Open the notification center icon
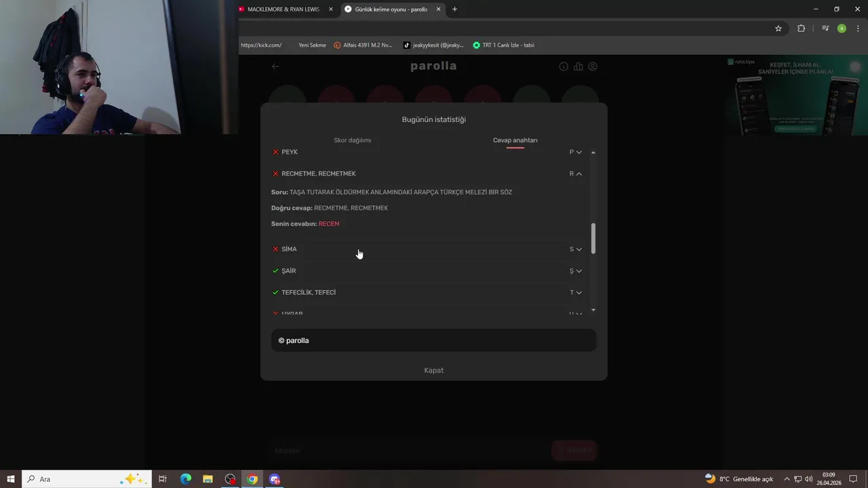Screen dimensions: 868x488 tap(854, 479)
